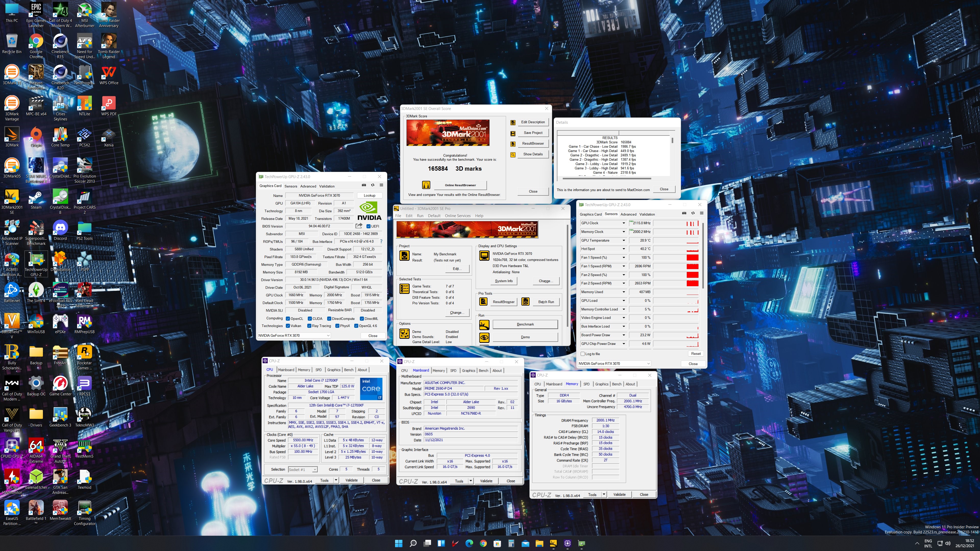Switch to Advanced tab in GPU-Z Graphics Card window
Screen dimensions: 980x551
[308, 186]
